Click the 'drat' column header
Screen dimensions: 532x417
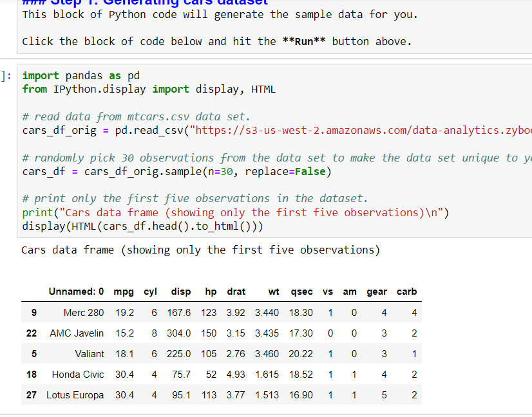236,292
